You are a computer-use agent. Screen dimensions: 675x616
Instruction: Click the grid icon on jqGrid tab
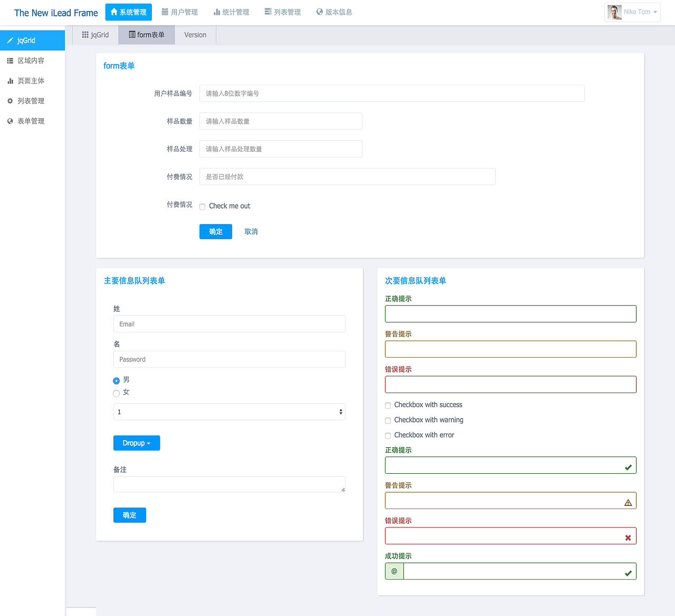click(85, 35)
